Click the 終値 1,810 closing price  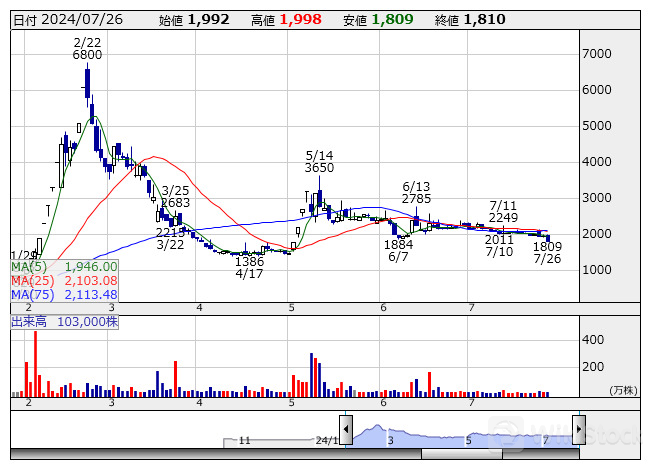coord(470,20)
